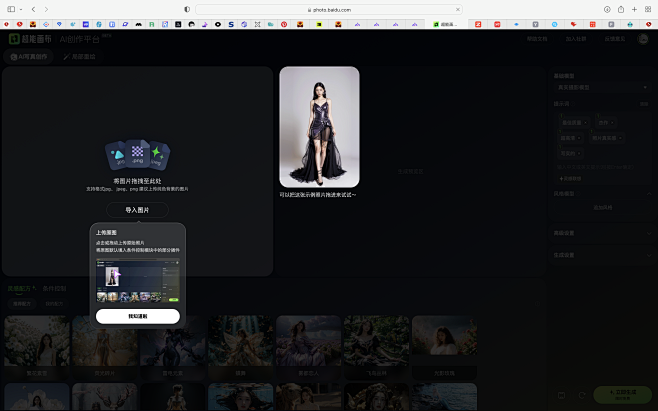
Task: Choose the underwater woman recipe thumbnail
Action: (x=240, y=396)
